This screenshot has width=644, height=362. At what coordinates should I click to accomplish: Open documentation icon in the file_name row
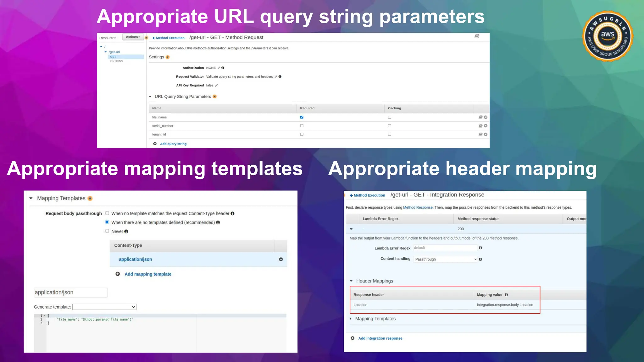[480, 117]
